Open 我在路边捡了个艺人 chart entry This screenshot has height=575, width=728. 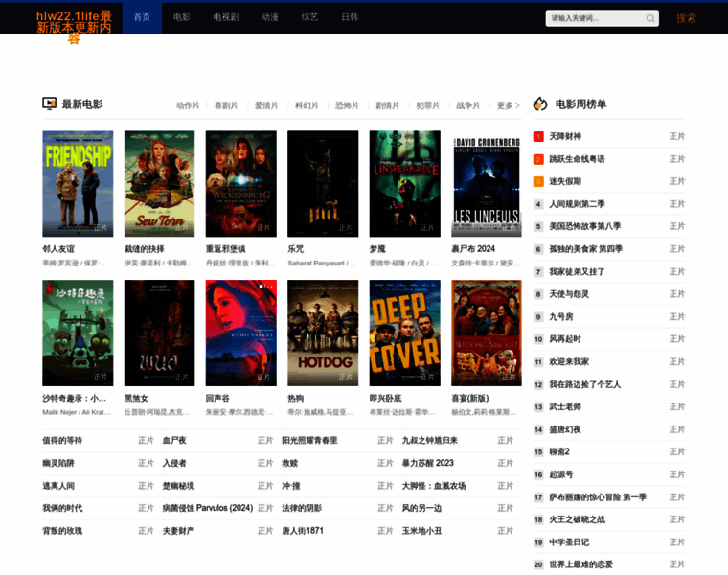click(x=585, y=385)
